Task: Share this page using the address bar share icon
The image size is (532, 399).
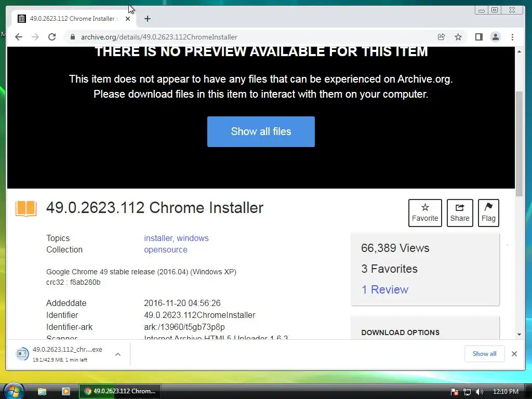Action: point(442,37)
